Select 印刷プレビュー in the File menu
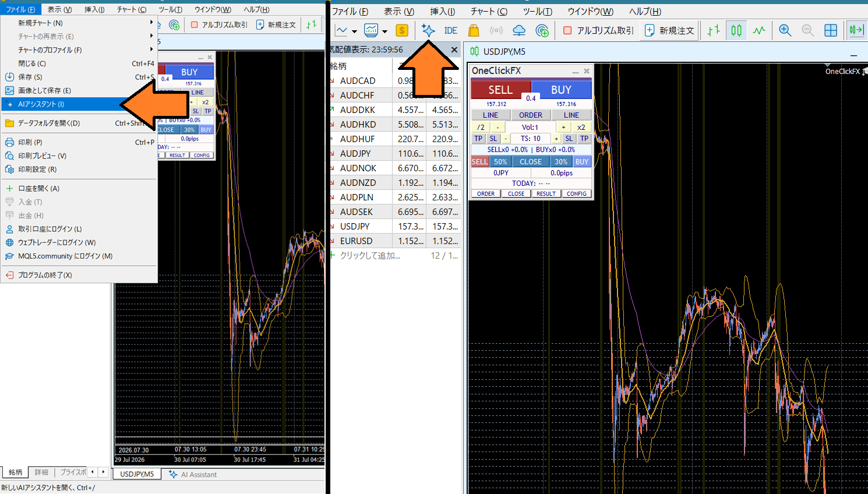 pyautogui.click(x=79, y=156)
